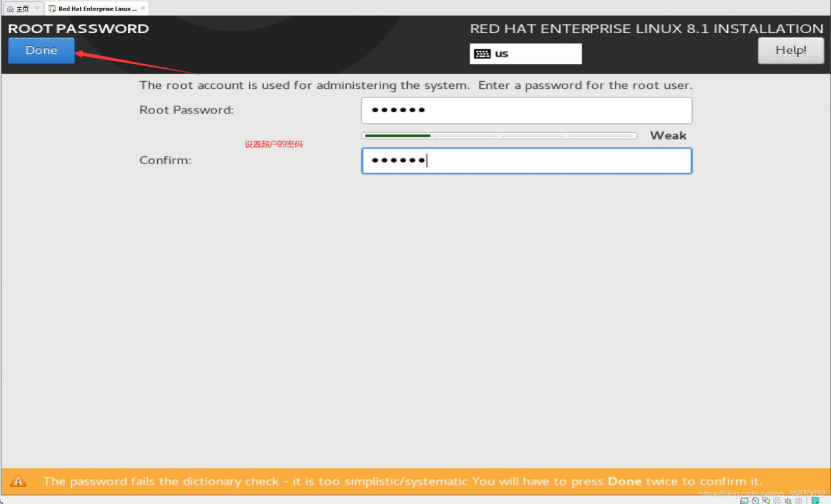831x504 pixels.
Task: Click the hard disk status icon
Action: point(744,500)
